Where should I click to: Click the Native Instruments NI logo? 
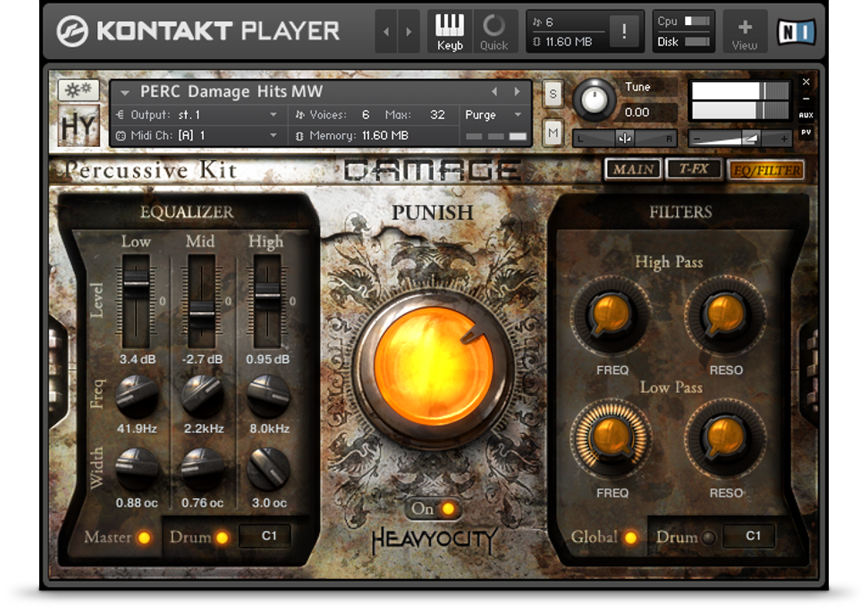pyautogui.click(x=796, y=31)
